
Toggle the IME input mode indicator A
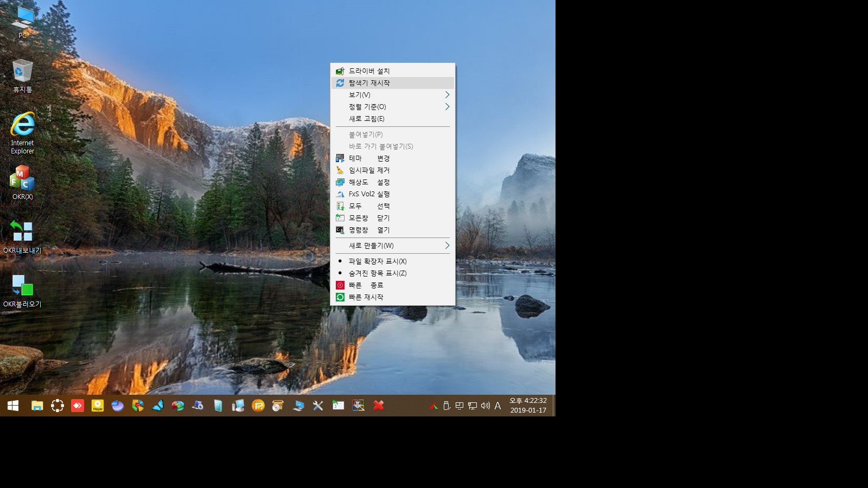point(497,406)
